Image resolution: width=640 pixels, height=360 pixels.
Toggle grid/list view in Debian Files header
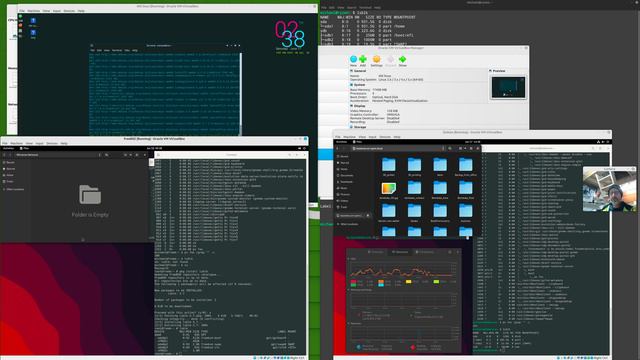(x=460, y=148)
